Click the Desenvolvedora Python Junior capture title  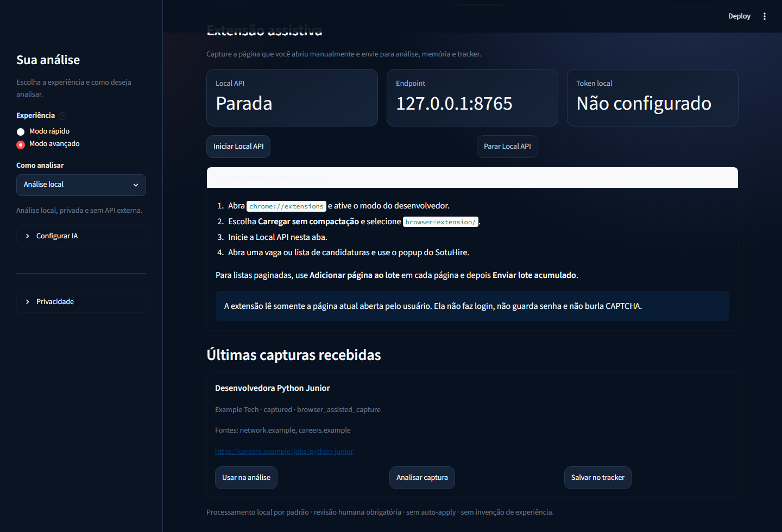tap(273, 388)
